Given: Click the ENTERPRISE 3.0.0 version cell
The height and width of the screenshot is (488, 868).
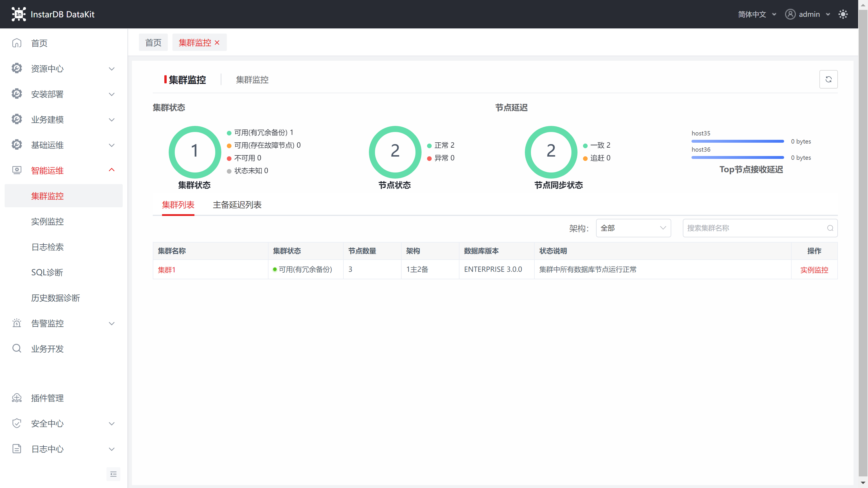Looking at the screenshot, I should tap(496, 269).
